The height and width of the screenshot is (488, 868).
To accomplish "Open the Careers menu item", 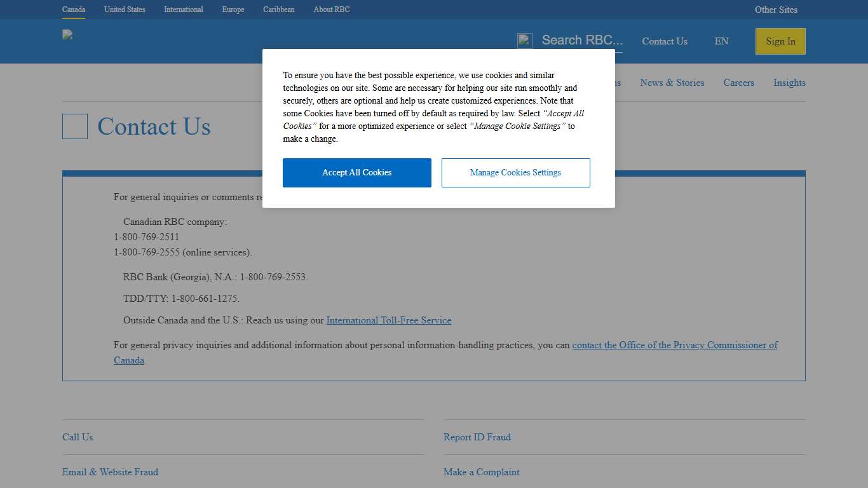I will coord(738,83).
